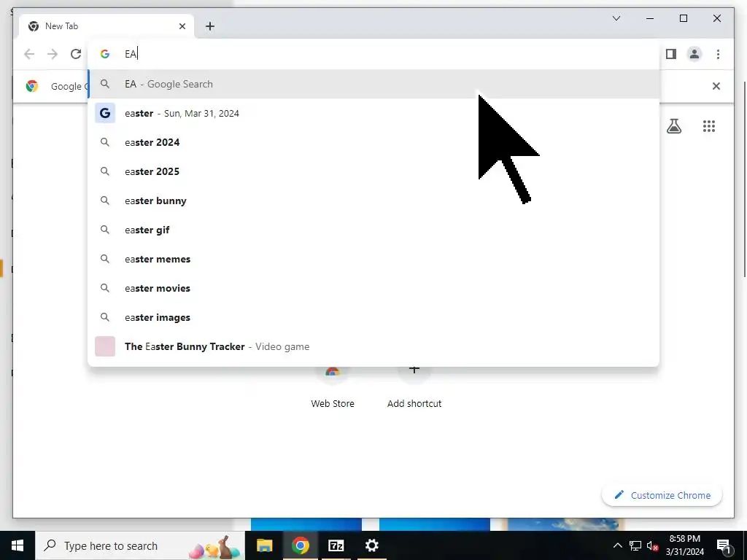Click the Easter eggs search highlight icon
Viewport: 747px width, 560px height.
(215, 548)
